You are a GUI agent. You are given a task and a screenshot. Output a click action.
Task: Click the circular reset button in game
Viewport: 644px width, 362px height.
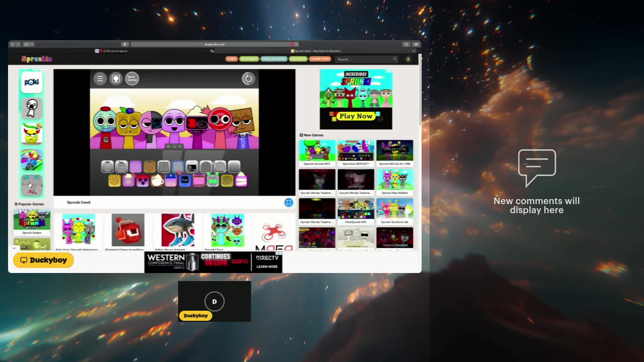(249, 78)
